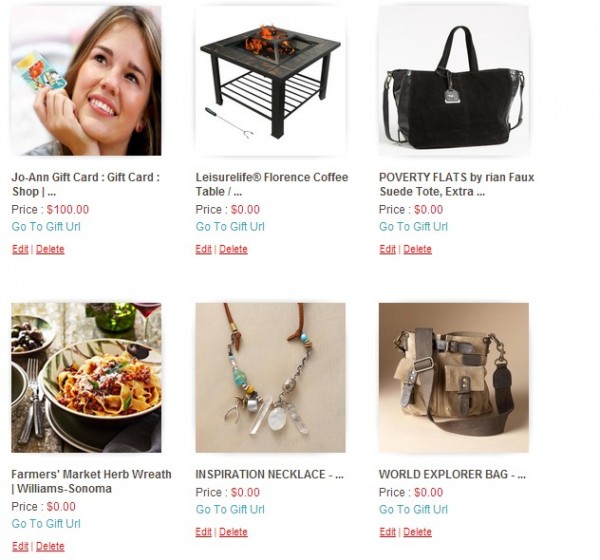Go to gift URL for Farmers' Market Herb Wreath
Screen dimensions: 600x560
(46, 524)
